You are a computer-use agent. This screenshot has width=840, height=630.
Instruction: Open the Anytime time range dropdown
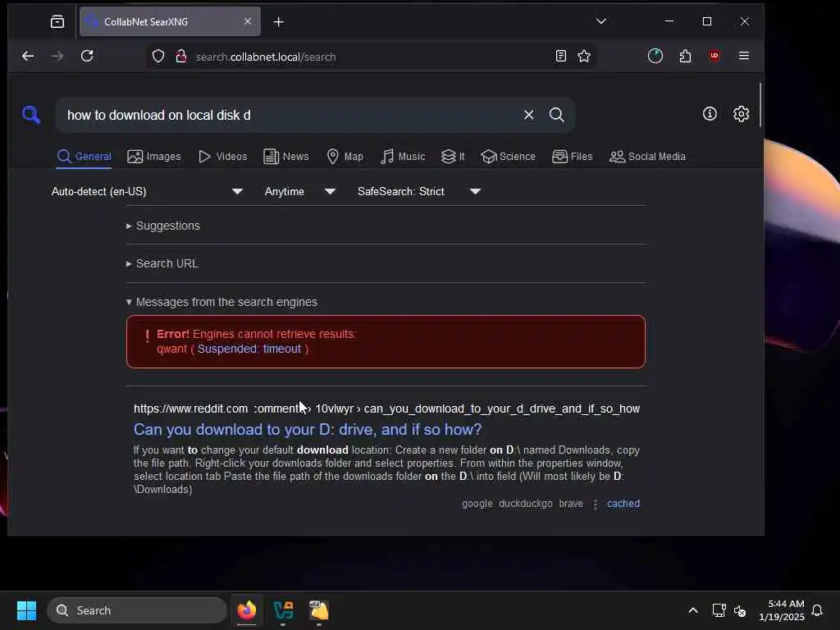[x=299, y=191]
